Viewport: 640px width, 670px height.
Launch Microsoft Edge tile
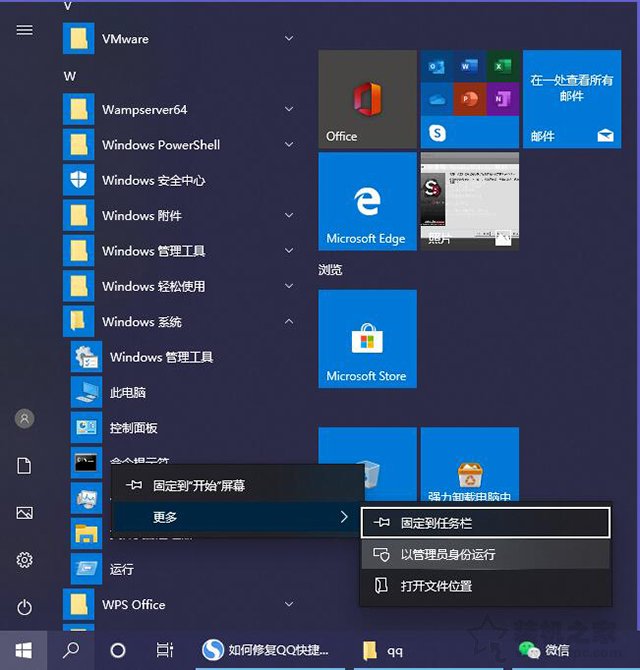pos(366,201)
